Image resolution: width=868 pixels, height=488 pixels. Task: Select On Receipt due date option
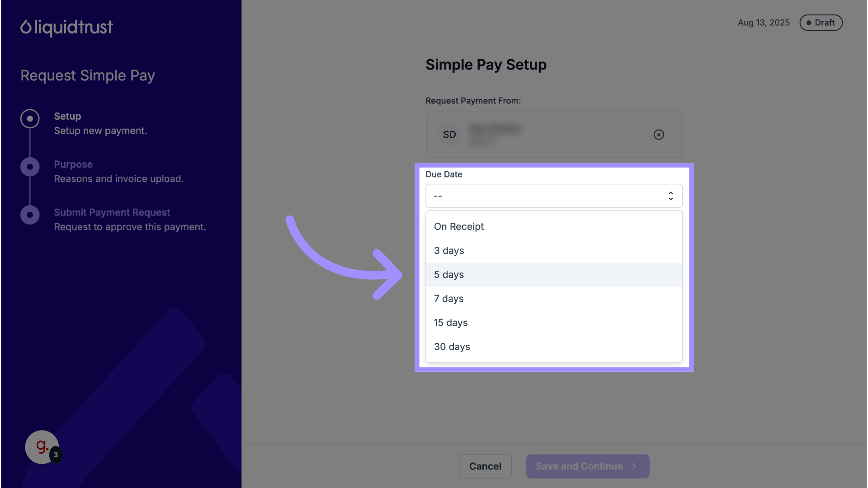pyautogui.click(x=459, y=226)
